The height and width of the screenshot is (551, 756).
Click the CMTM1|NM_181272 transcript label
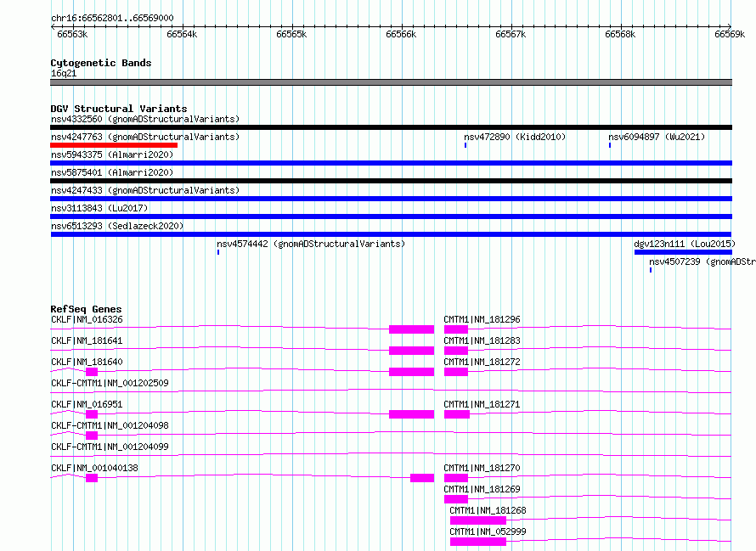482,362
